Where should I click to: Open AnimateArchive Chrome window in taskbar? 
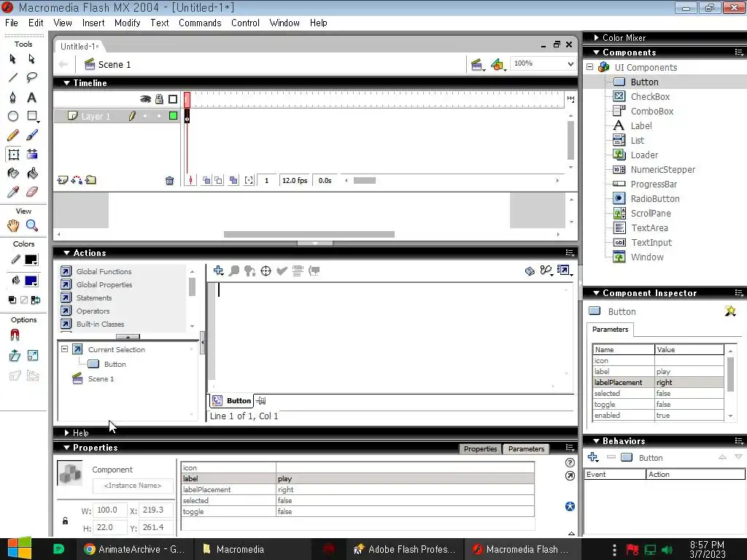pyautogui.click(x=135, y=549)
